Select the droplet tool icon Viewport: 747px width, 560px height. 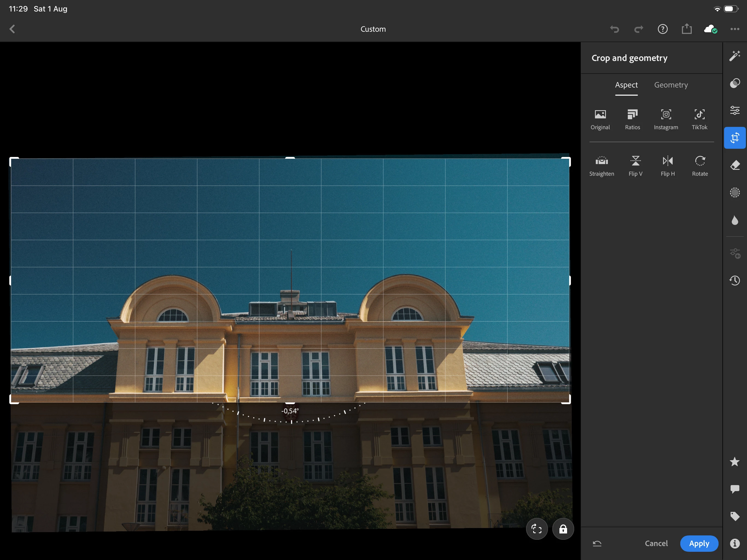tap(734, 220)
